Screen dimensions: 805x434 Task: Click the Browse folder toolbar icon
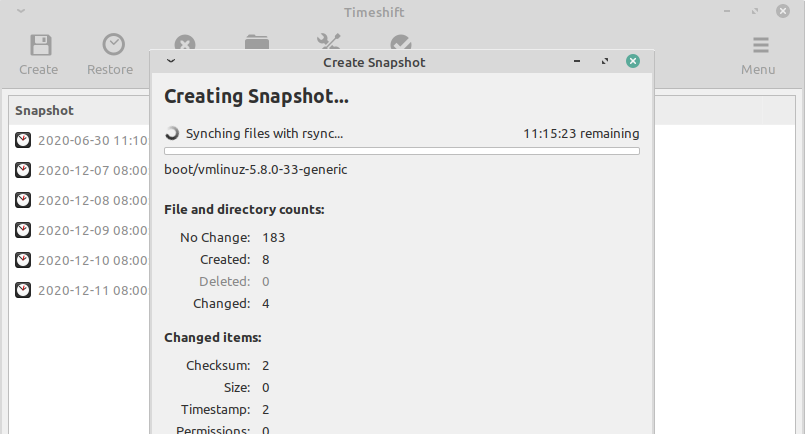click(x=257, y=42)
